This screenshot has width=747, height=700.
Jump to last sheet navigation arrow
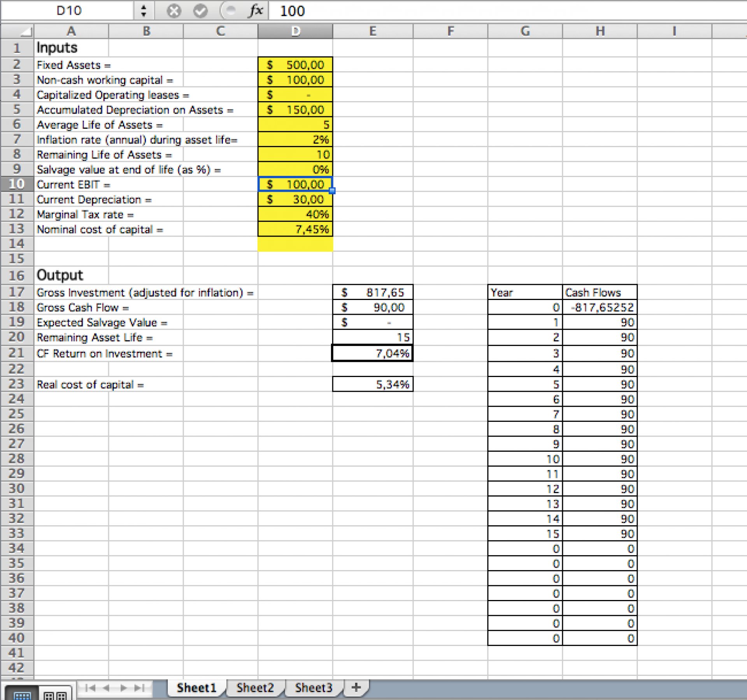coord(139,688)
